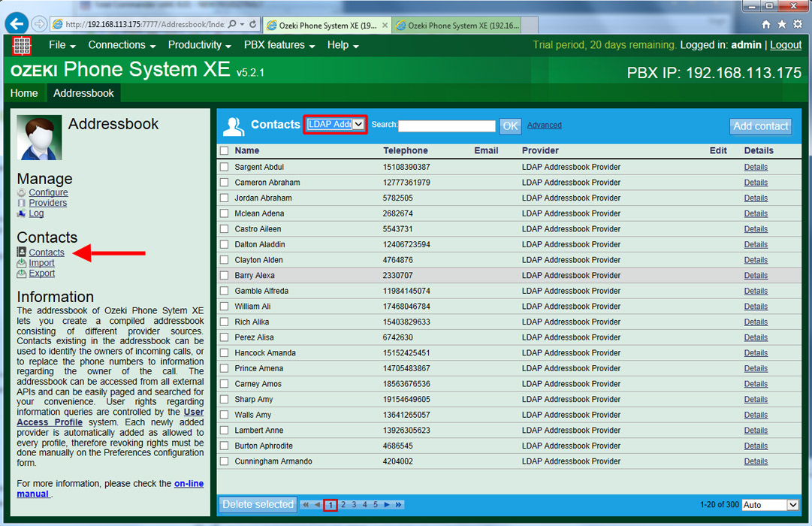This screenshot has width=812, height=526.
Task: Open the Auto page-size dropdown
Action: [770, 505]
